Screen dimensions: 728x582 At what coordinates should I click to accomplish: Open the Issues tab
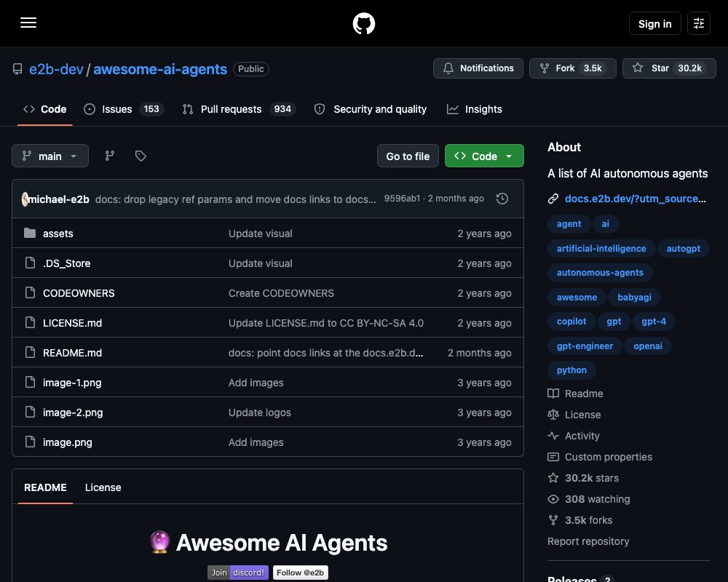point(123,109)
